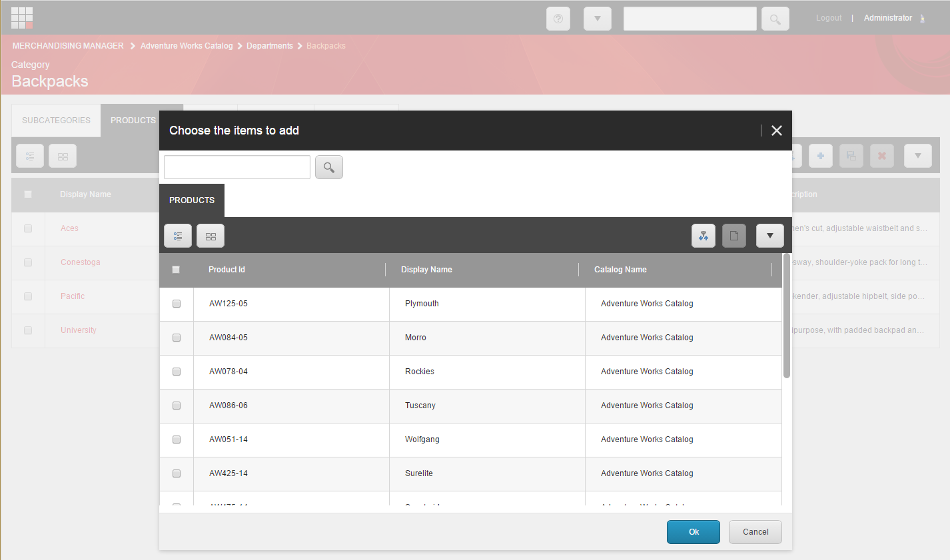
Task: Select the PRODUCTS tab in the dialog
Action: pos(192,200)
